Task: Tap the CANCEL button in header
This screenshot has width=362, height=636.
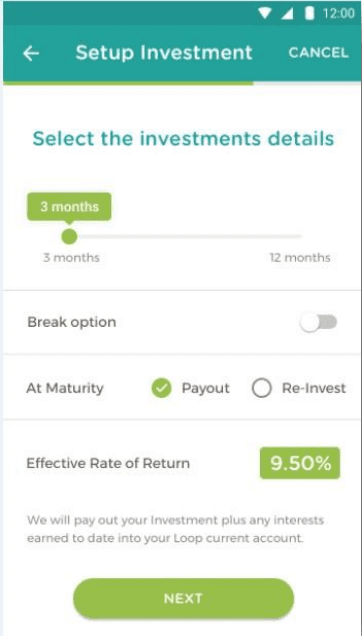Action: [318, 53]
